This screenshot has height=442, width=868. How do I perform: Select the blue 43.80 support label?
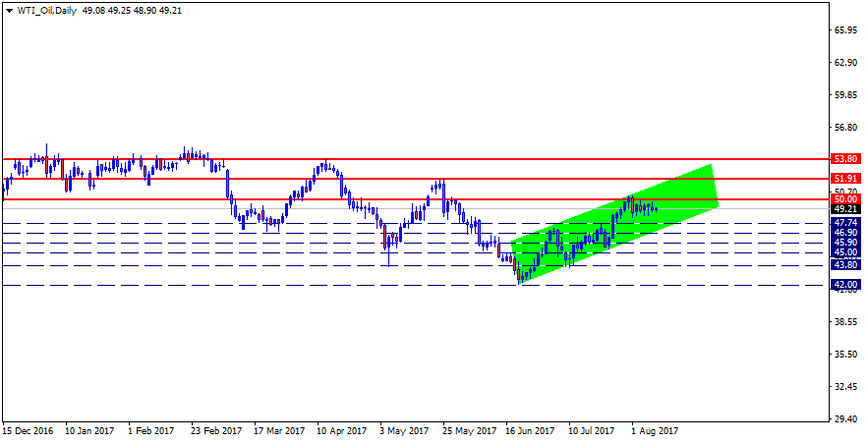pos(845,265)
